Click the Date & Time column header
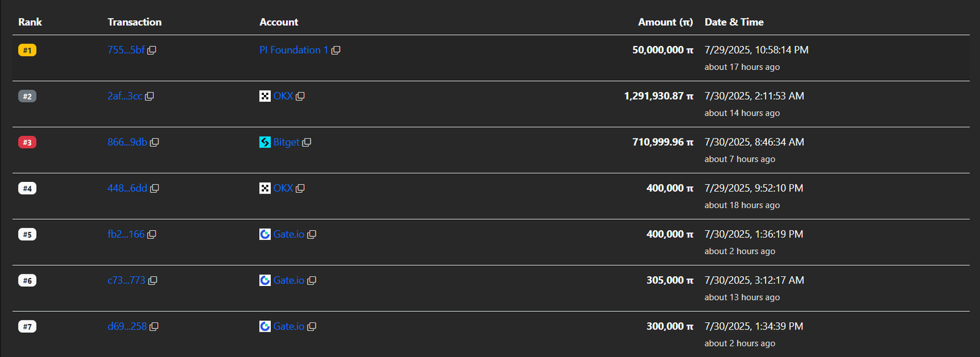Screen dimensions: 980x357 [734, 22]
